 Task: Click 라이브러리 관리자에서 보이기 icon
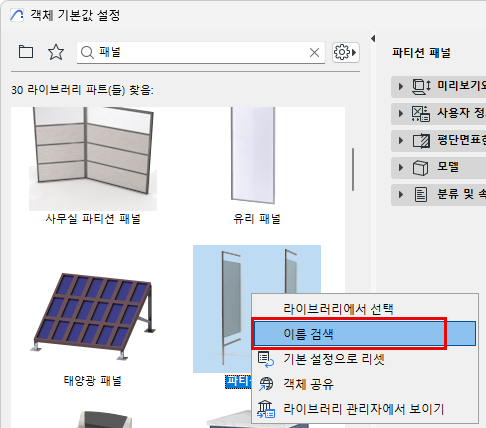click(x=266, y=409)
